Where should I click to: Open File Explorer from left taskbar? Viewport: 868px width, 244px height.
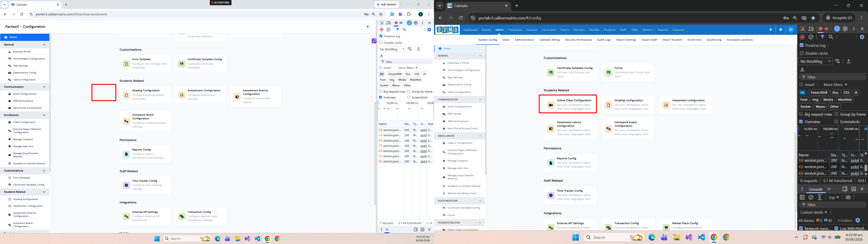[238, 239]
